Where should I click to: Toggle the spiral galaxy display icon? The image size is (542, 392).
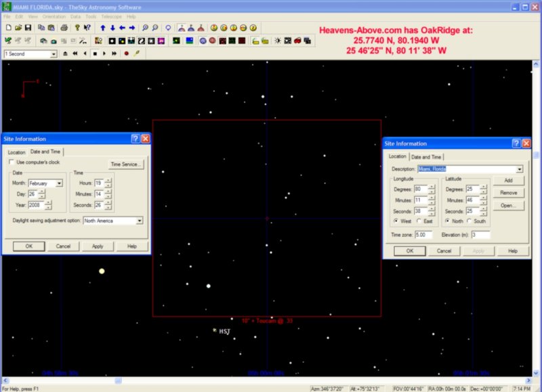142,41
